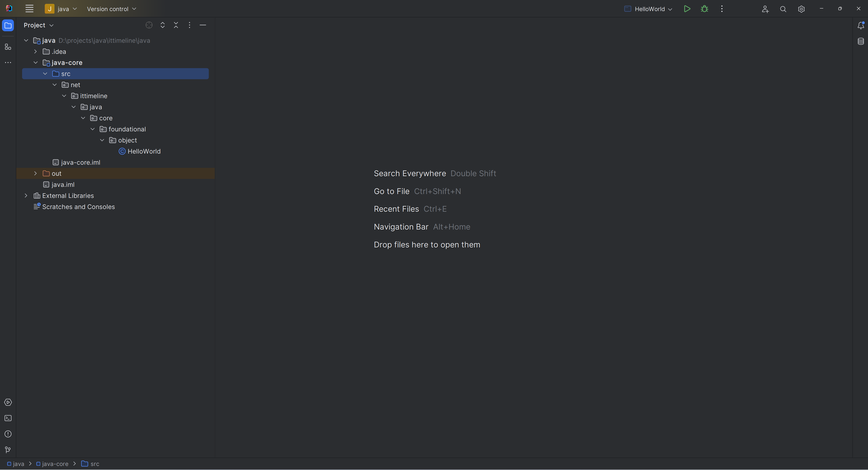Collapse the ittimeline package
This screenshot has width=868, height=470.
(x=64, y=96)
